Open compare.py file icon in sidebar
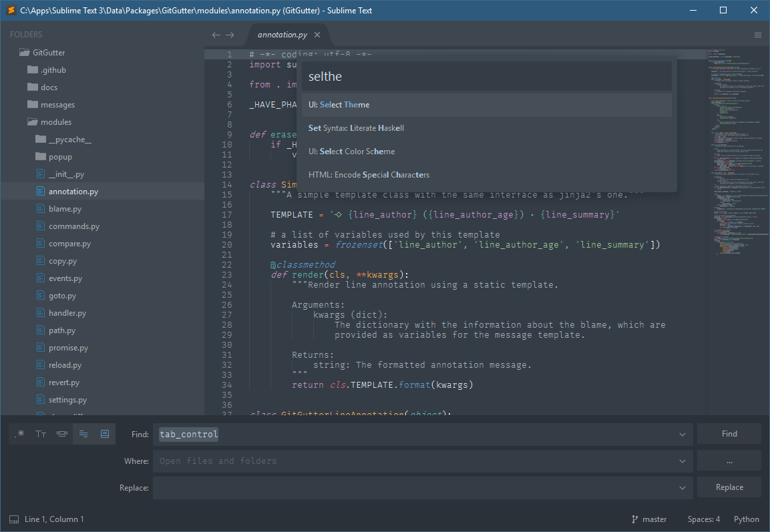The height and width of the screenshot is (532, 770). [41, 244]
